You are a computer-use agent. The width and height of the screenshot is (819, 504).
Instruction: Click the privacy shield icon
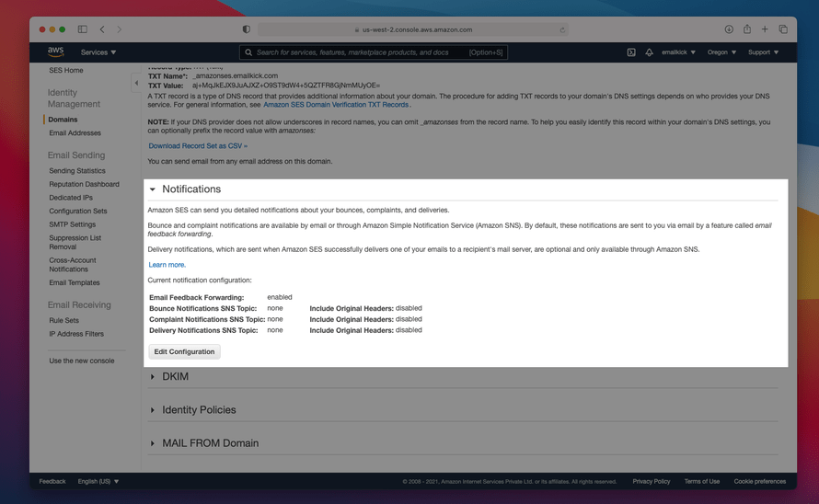(247, 29)
